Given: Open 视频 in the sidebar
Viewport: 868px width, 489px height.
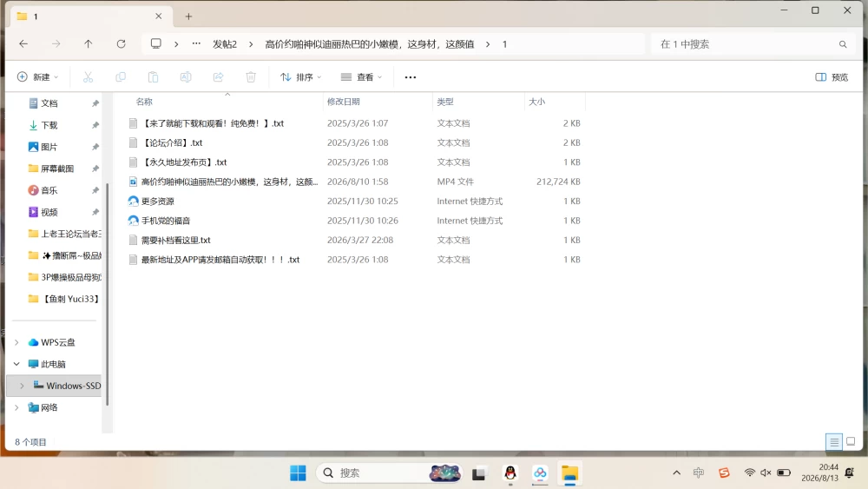Looking at the screenshot, I should tap(49, 212).
